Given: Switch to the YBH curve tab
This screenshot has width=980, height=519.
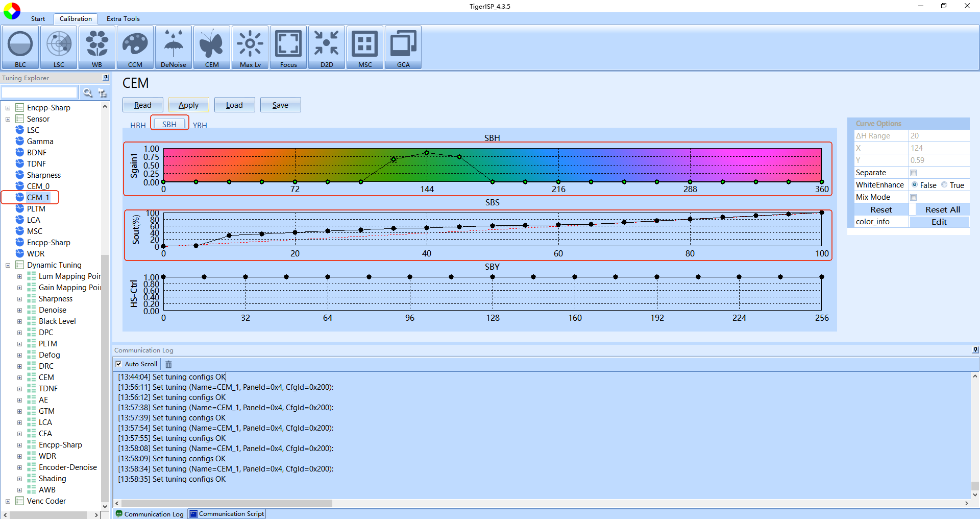Looking at the screenshot, I should (200, 125).
